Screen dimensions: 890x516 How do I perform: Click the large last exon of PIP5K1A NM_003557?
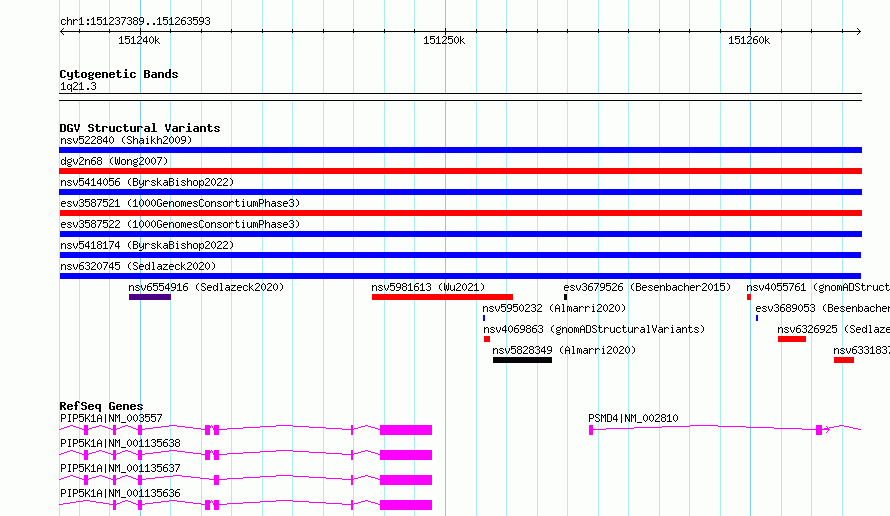pos(406,430)
